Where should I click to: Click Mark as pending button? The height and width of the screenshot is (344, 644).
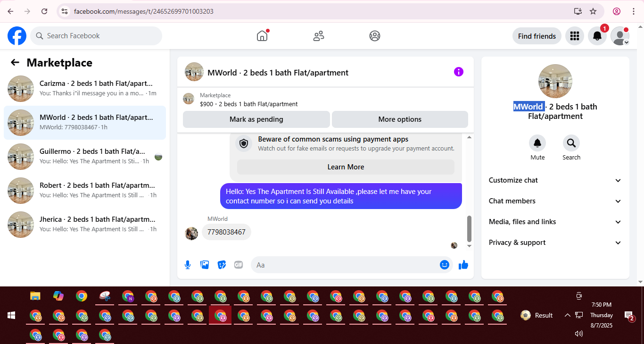(x=256, y=119)
